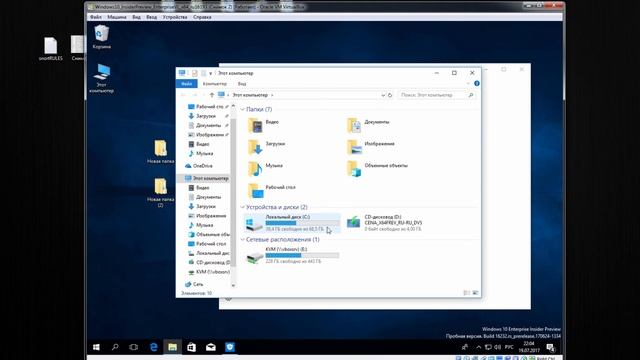640x360 pixels.
Task: Open the Customize Quick Access Toolbar dropdown
Action: (211, 73)
